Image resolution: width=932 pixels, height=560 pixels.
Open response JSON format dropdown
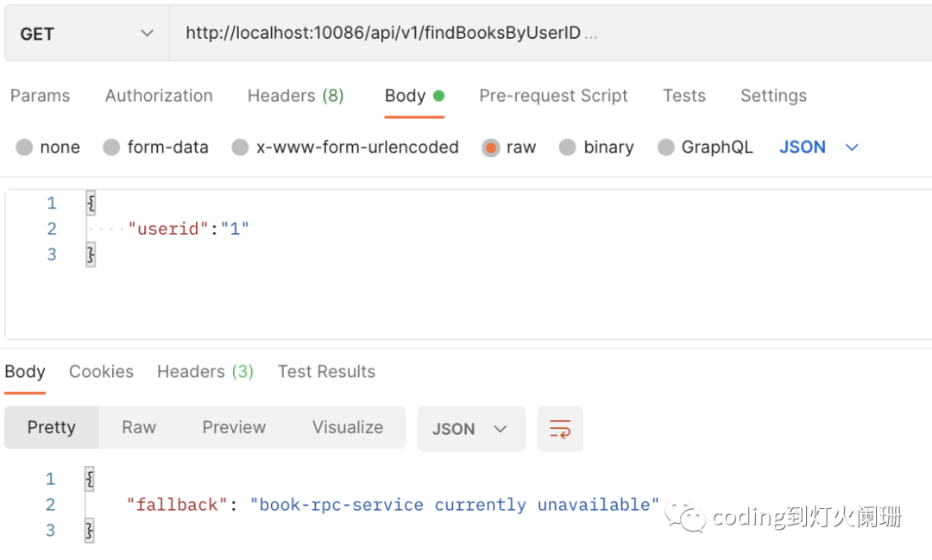pyautogui.click(x=470, y=429)
